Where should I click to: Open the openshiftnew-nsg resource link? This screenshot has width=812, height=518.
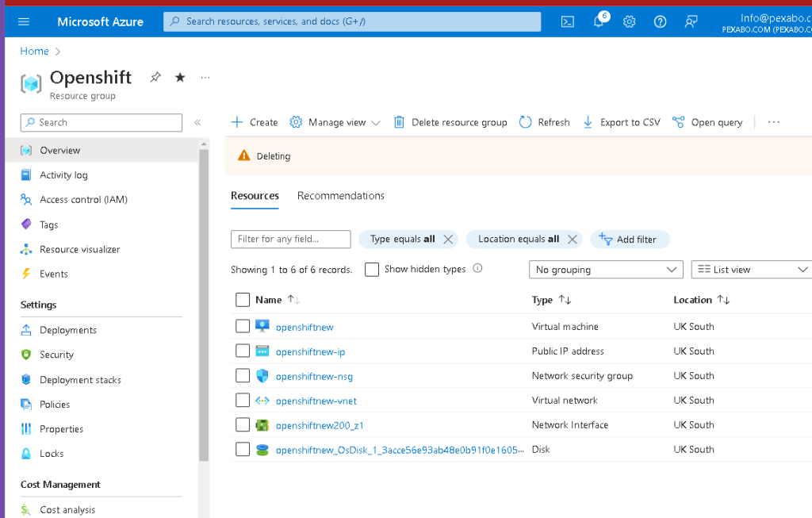314,377
